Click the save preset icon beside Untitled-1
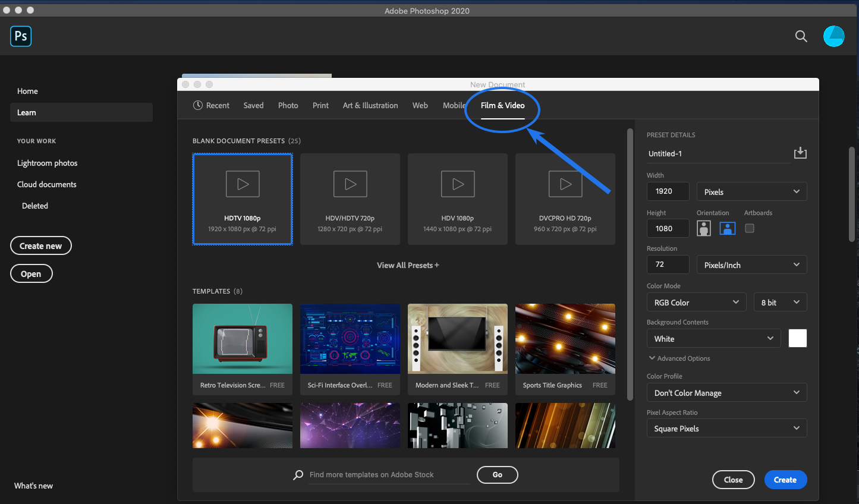This screenshot has width=859, height=504. coord(800,153)
